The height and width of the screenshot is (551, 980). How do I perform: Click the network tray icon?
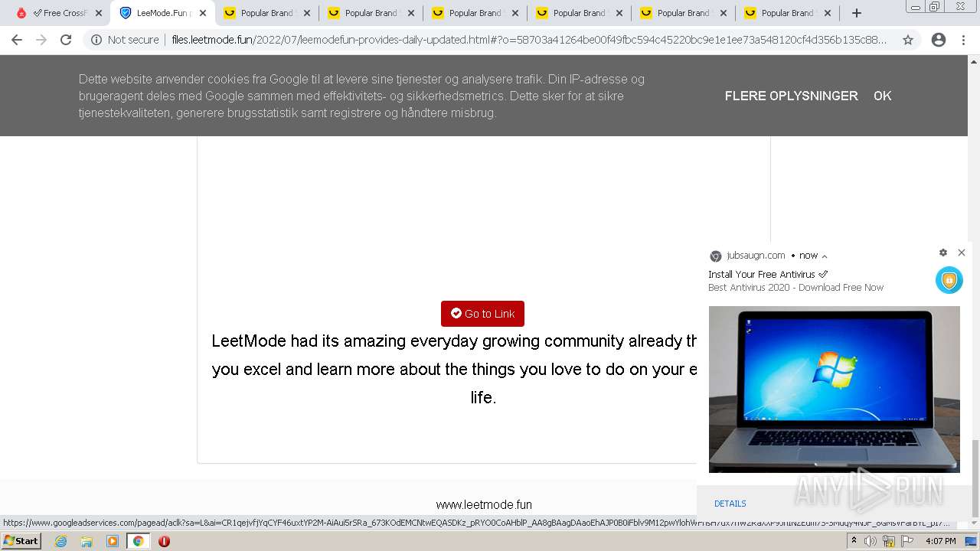click(x=889, y=541)
